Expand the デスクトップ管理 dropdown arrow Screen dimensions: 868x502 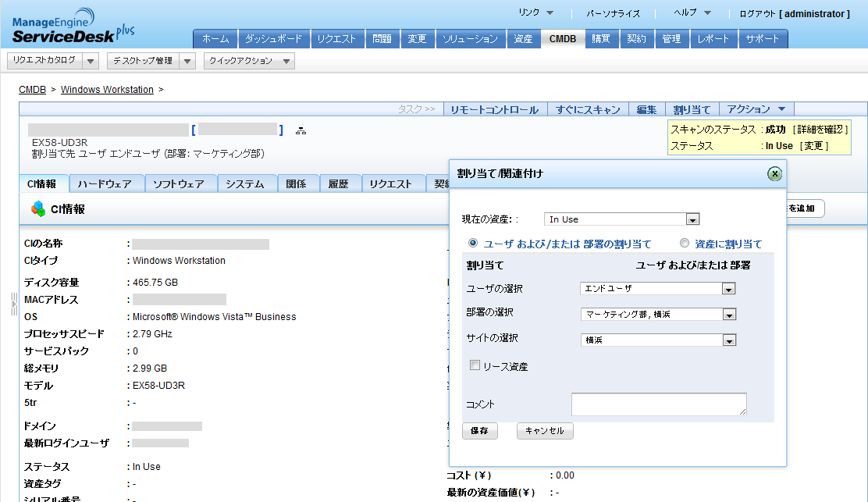coord(187,61)
